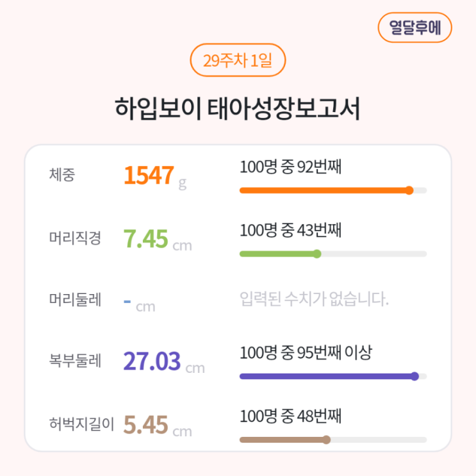476x476 pixels.
Task: Click the 5.45 cm femur length value
Action: coord(146,424)
